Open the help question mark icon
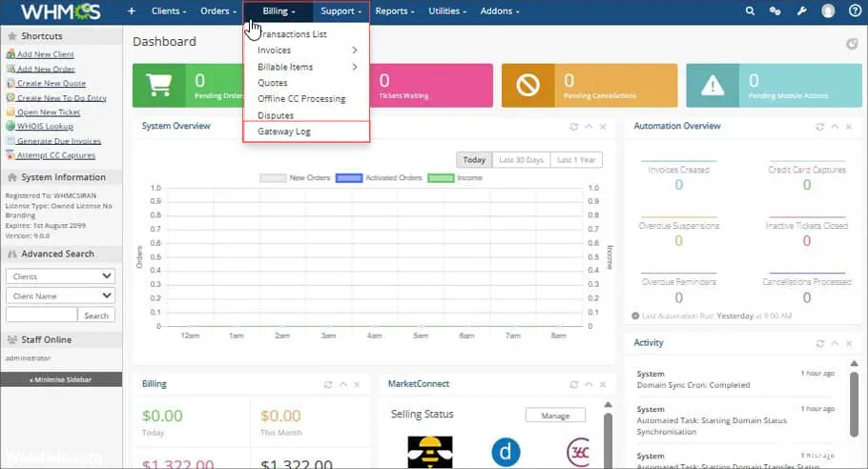The height and width of the screenshot is (469, 868). pos(855,11)
